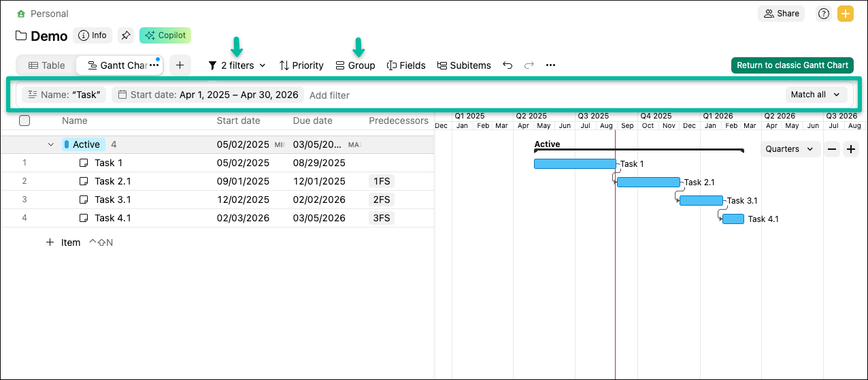The image size is (868, 380).
Task: Add a new view with plus button
Action: 180,65
